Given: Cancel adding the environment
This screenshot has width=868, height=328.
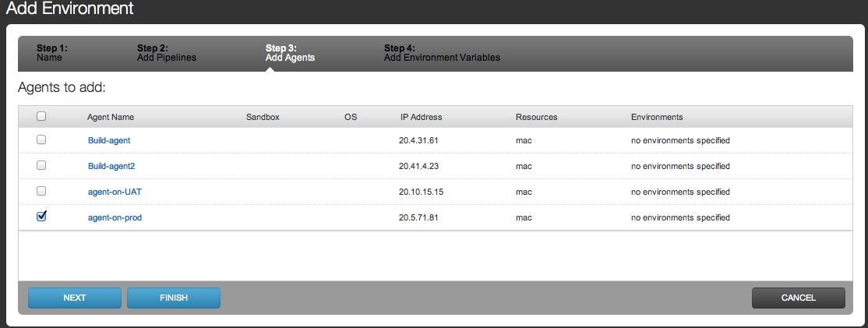Looking at the screenshot, I should tap(798, 298).
